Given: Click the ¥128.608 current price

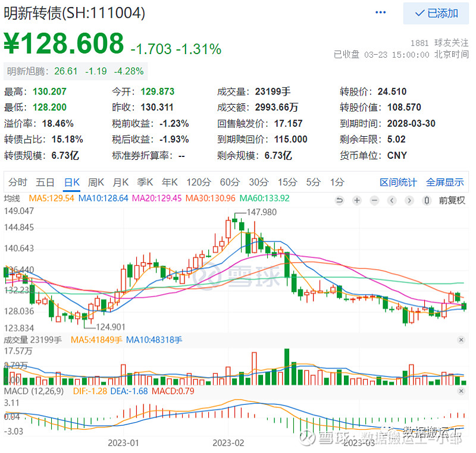Looking at the screenshot, I should [x=64, y=43].
